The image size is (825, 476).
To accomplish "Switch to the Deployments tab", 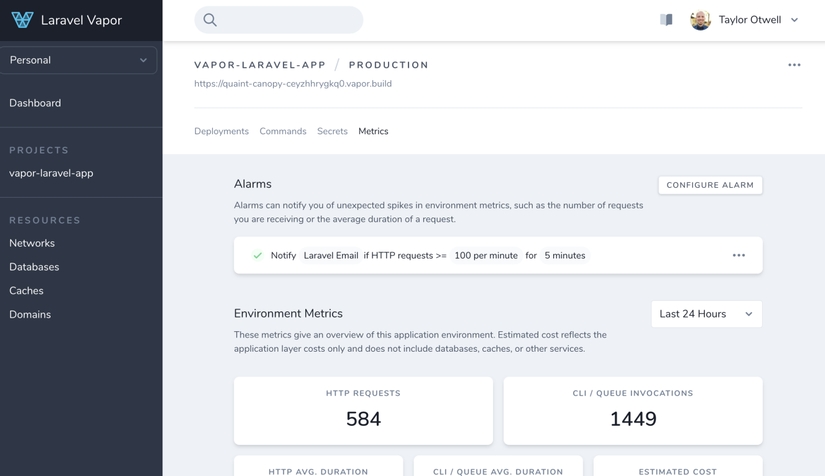I will tap(221, 131).
